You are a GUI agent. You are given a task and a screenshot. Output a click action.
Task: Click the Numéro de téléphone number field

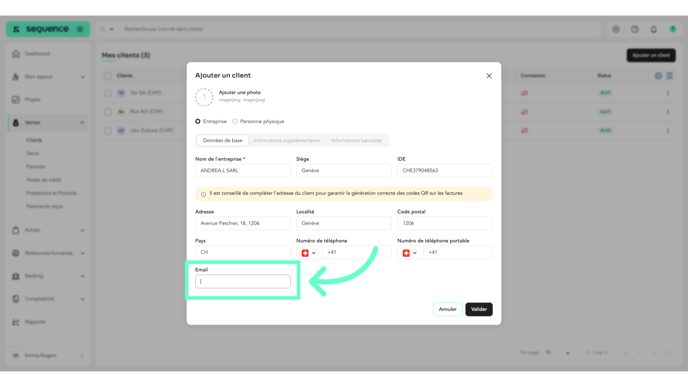pyautogui.click(x=357, y=252)
